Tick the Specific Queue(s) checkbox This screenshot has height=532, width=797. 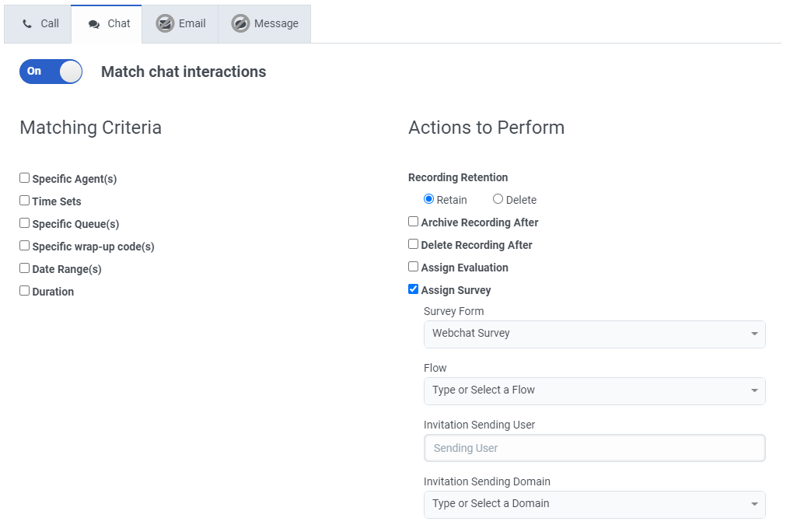(25, 223)
